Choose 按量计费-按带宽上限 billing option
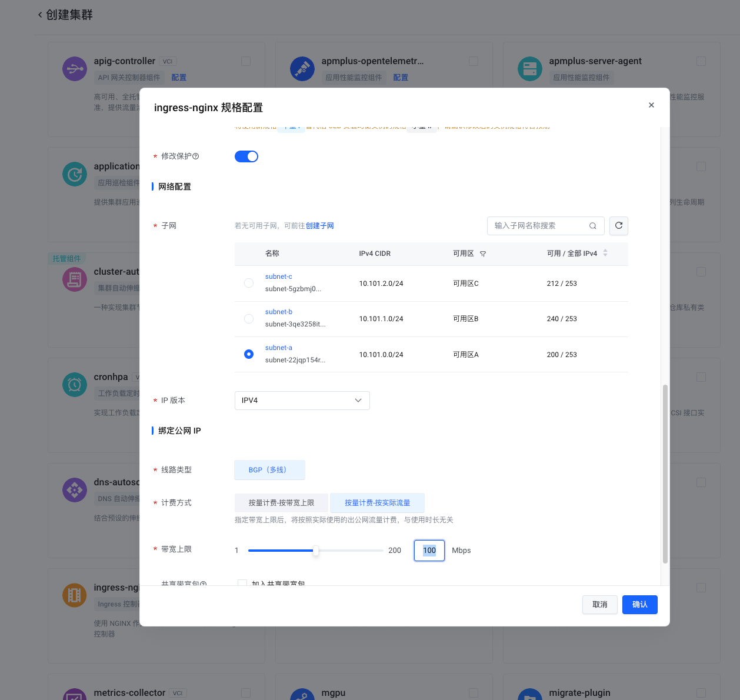 [281, 503]
